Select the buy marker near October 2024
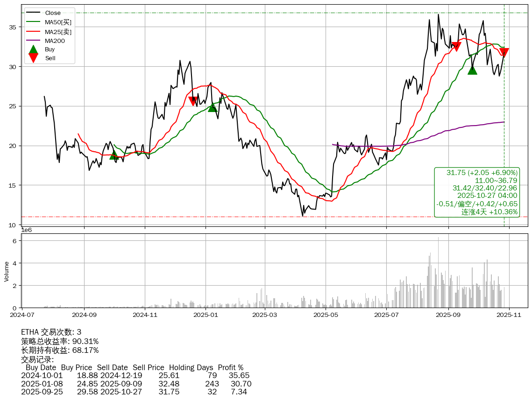Image resolution: width=532 pixels, height=400 pixels. (114, 155)
